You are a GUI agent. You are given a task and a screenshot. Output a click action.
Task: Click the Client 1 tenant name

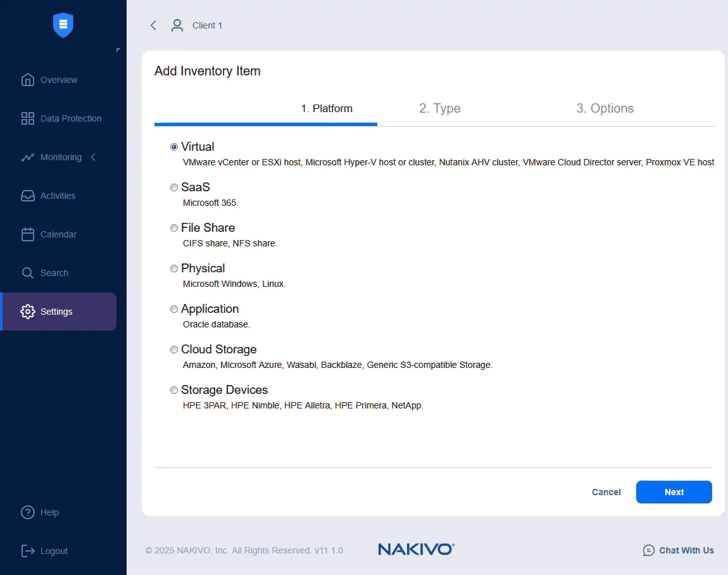point(207,25)
